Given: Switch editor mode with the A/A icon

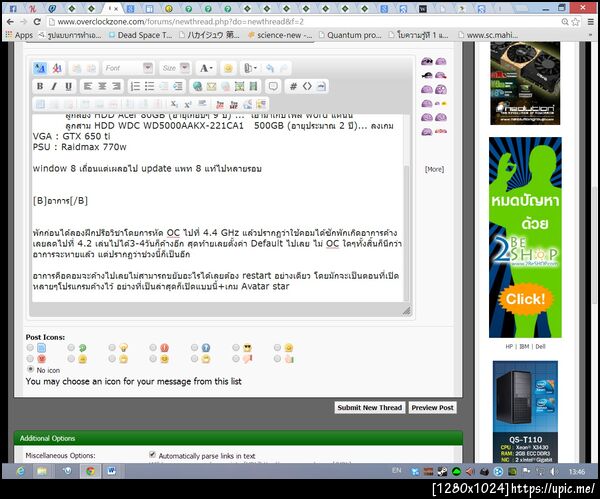Looking at the screenshot, I should coord(40,68).
